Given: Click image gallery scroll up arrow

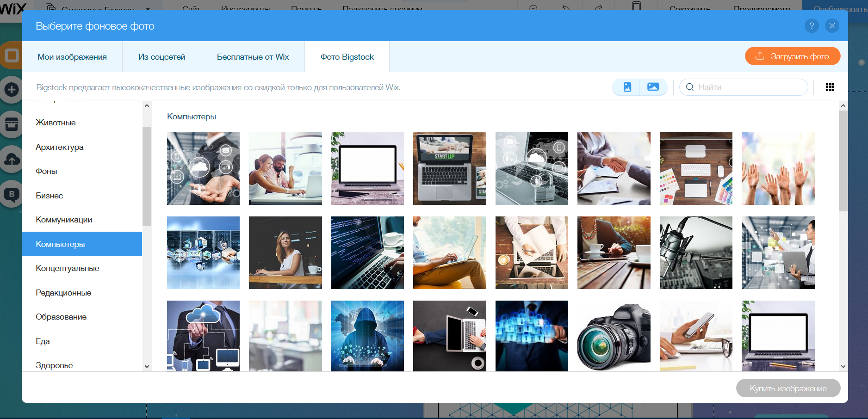Looking at the screenshot, I should tap(843, 106).
